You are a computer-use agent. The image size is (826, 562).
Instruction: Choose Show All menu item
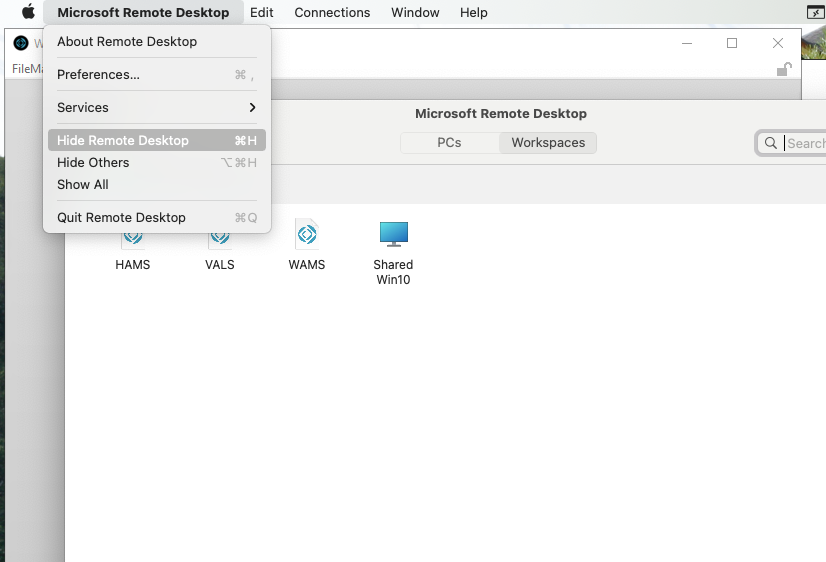157,184
